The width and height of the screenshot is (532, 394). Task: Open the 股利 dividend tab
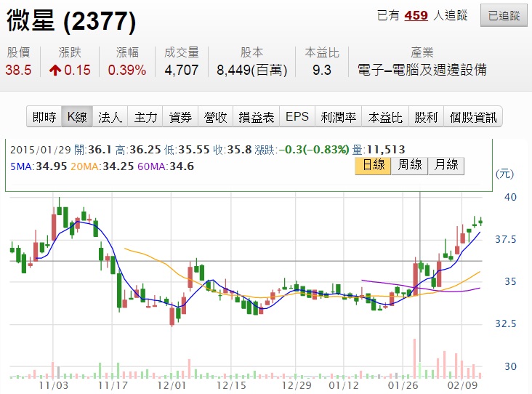426,117
